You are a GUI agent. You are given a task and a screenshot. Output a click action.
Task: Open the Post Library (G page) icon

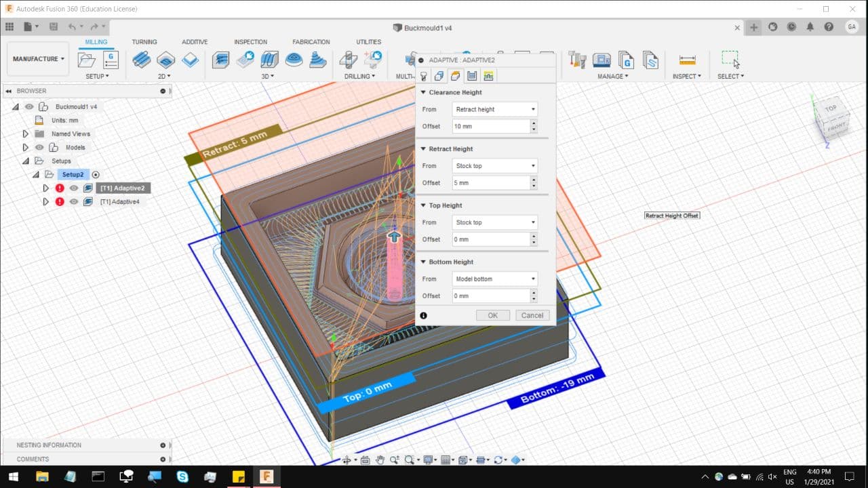(x=626, y=60)
